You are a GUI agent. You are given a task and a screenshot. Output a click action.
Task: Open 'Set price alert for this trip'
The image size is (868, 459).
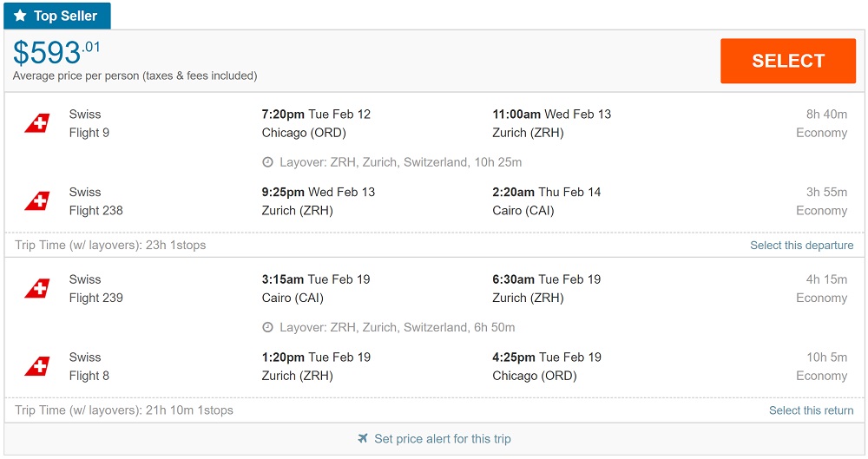tap(442, 439)
